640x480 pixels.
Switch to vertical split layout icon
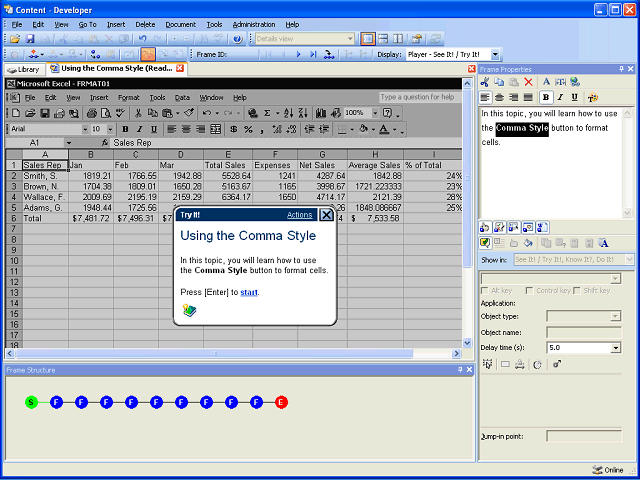(398, 39)
